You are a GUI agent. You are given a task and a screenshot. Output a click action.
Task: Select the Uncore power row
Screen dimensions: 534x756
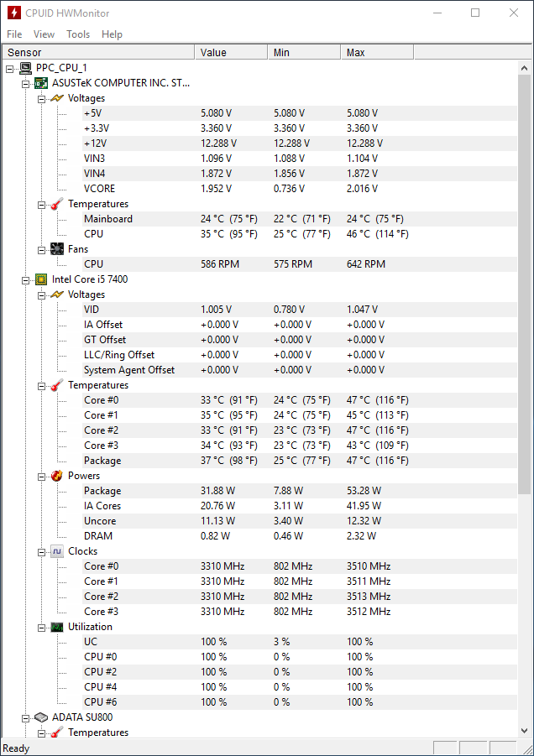[x=299, y=521]
